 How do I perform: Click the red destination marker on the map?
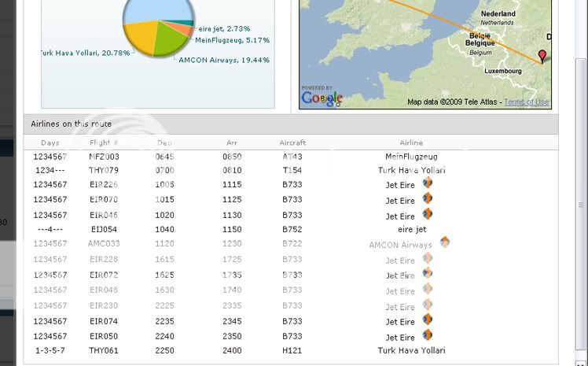click(x=542, y=56)
